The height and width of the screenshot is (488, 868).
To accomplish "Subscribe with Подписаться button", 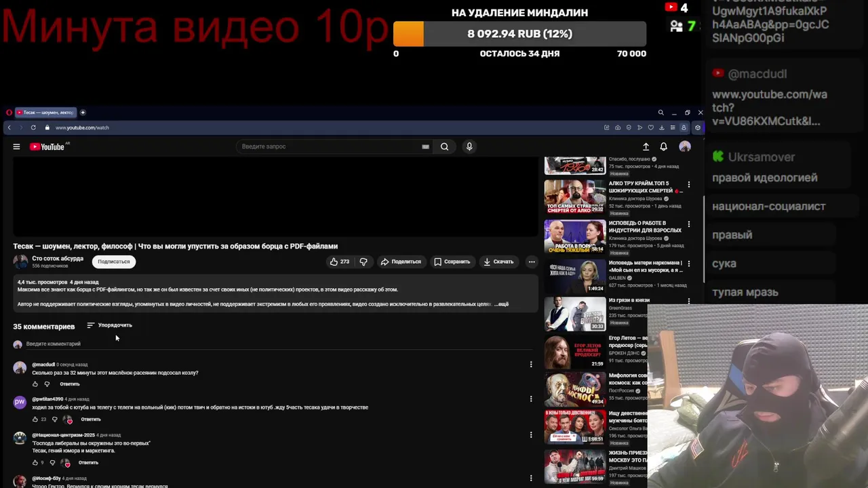I will pyautogui.click(x=113, y=262).
